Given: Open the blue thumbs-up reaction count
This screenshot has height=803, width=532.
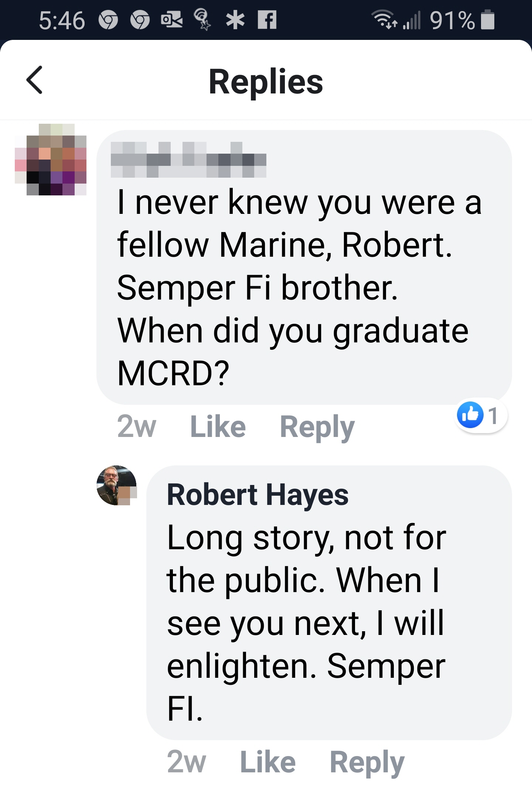Looking at the screenshot, I should [480, 415].
